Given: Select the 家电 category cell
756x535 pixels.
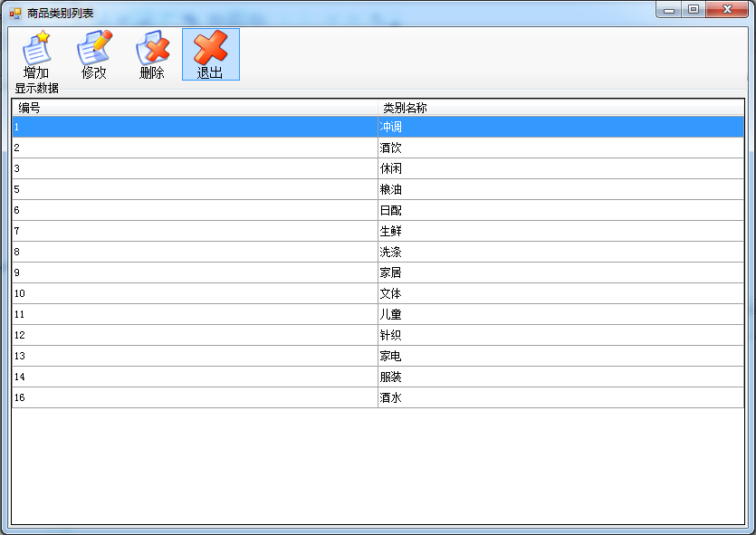Looking at the screenshot, I should click(x=560, y=356).
